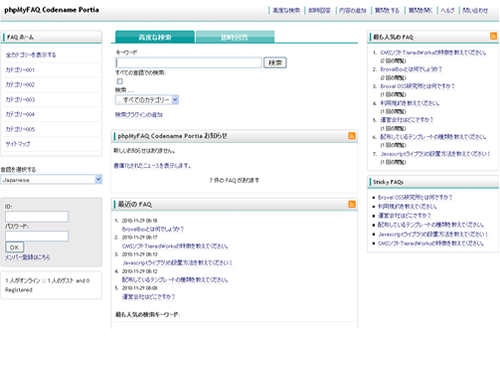The height and width of the screenshot is (375, 500).
Task: Open 問い合わせ in the top menu bar
Action: 475,11
